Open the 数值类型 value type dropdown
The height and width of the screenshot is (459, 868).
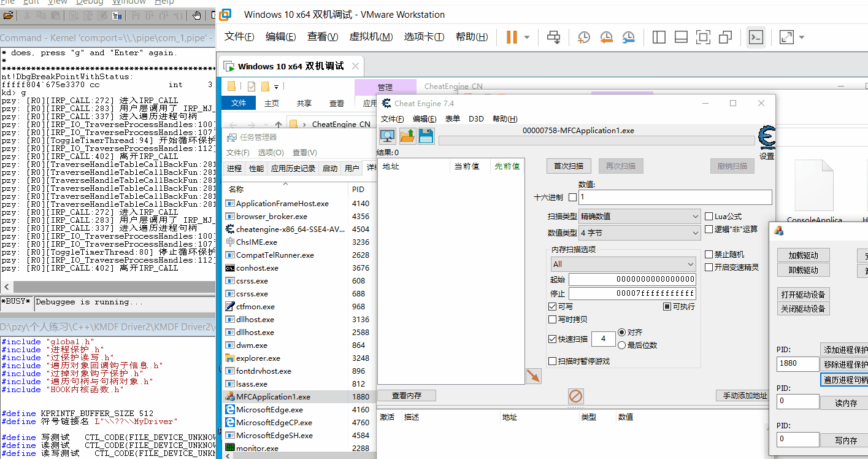(x=640, y=233)
